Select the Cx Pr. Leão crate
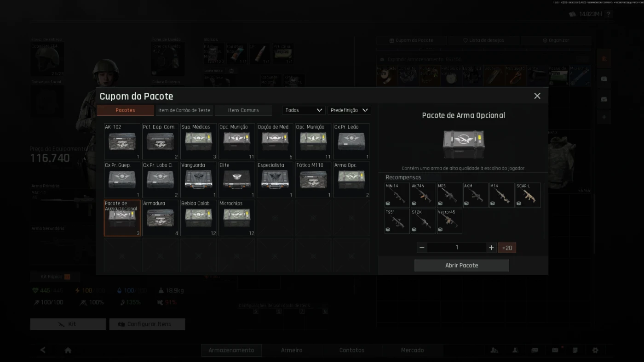644x362 pixels. 351,141
